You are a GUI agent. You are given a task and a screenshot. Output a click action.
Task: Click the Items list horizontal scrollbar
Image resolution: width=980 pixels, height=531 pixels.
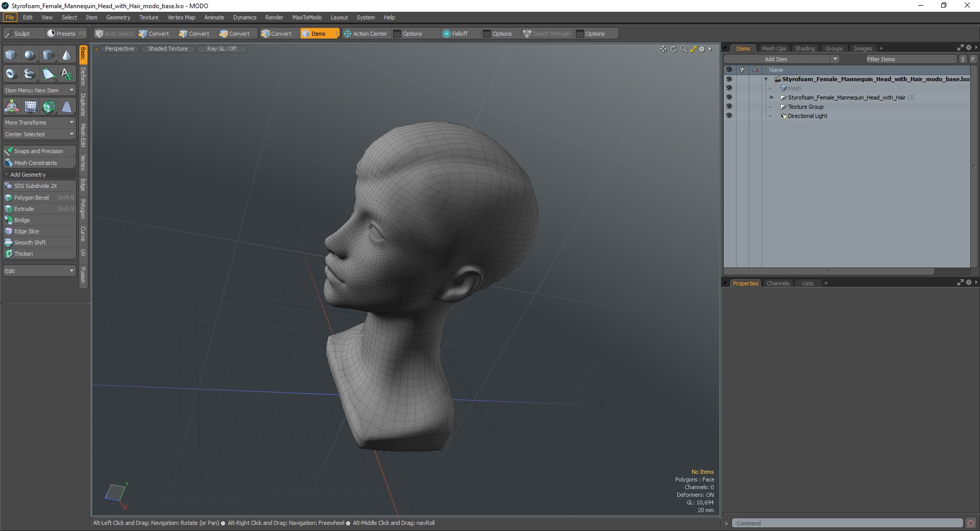tap(829, 272)
